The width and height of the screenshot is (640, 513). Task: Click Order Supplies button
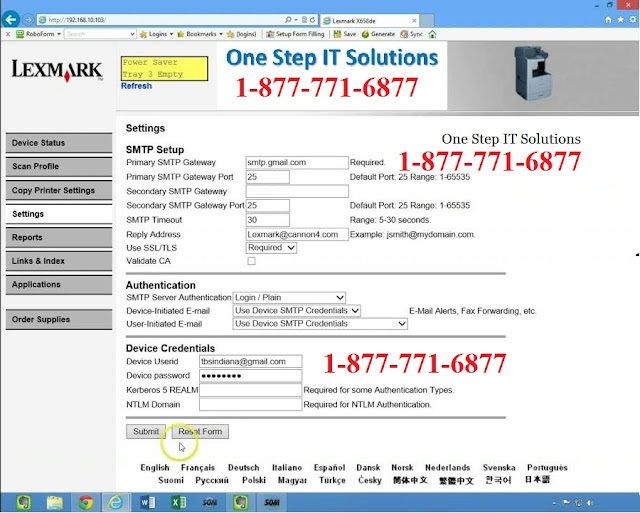tap(59, 320)
